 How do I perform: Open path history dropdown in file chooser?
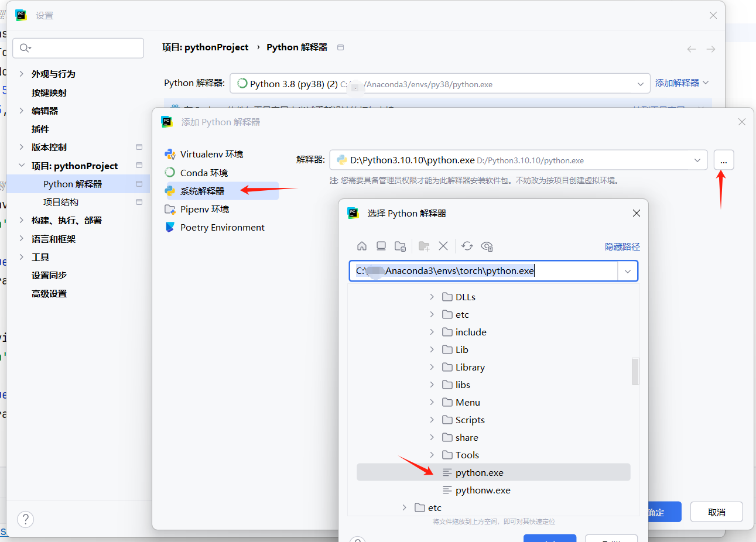coord(628,271)
